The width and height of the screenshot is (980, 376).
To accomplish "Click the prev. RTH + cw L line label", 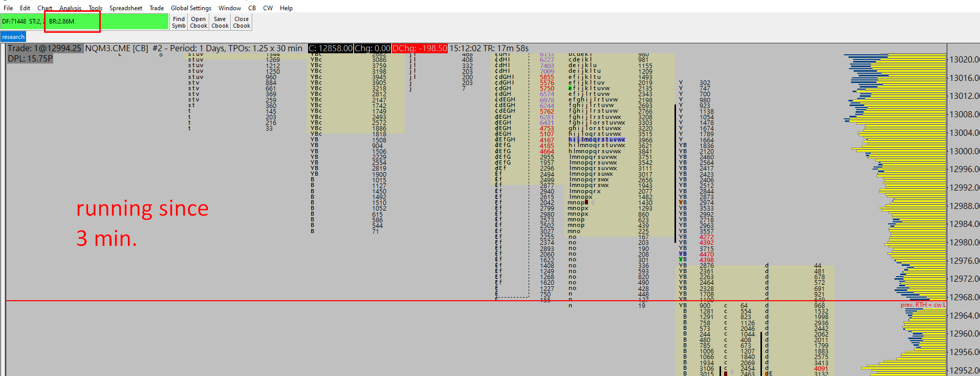I will coord(923,305).
